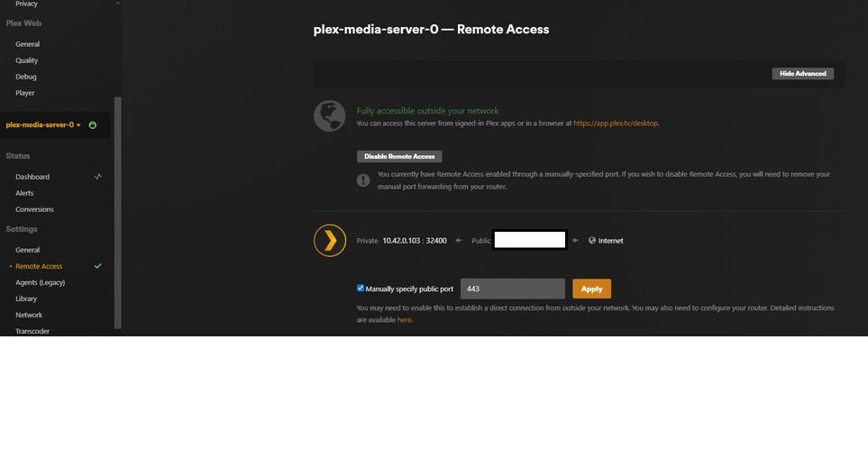
Task: Click the public port input field showing 443
Action: click(513, 289)
